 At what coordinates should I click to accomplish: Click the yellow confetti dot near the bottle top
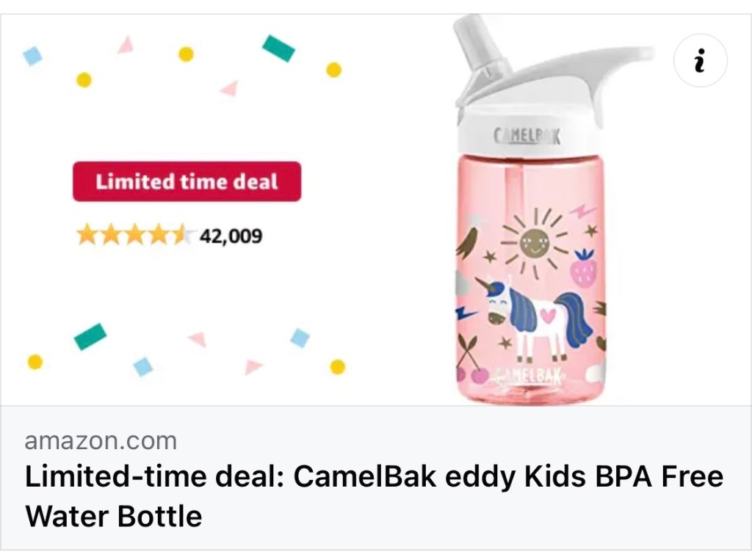point(334,70)
